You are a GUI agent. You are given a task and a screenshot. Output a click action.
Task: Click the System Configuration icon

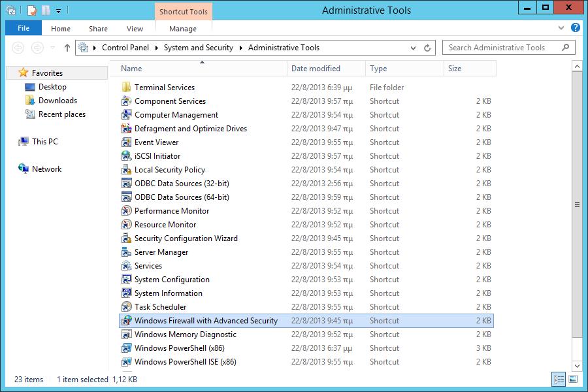tap(126, 280)
